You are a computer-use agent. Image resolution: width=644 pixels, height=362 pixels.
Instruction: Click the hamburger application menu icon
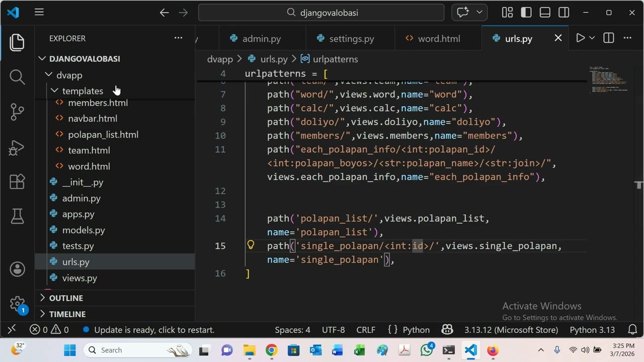(39, 13)
